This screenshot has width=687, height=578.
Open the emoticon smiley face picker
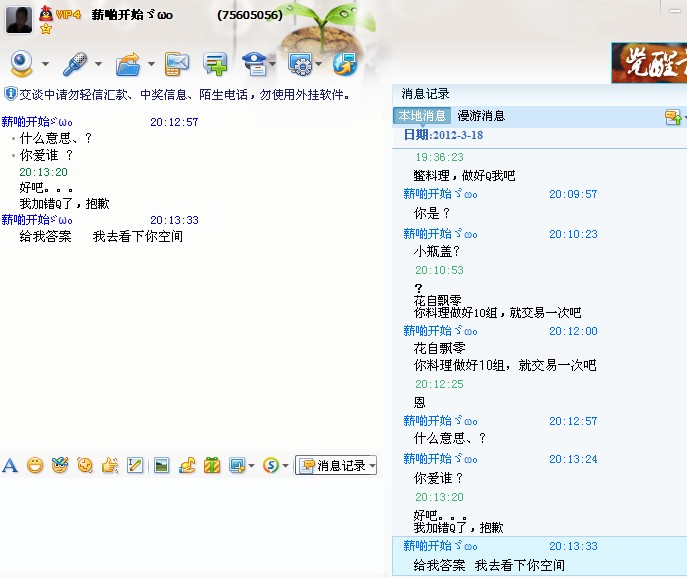[x=35, y=465]
